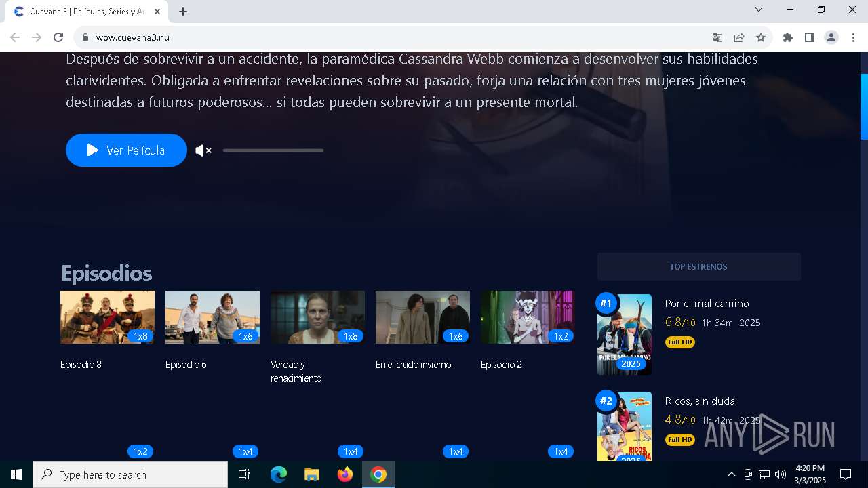The height and width of the screenshot is (488, 868).
Task: Open Ricos, sin duda poster
Action: [625, 426]
